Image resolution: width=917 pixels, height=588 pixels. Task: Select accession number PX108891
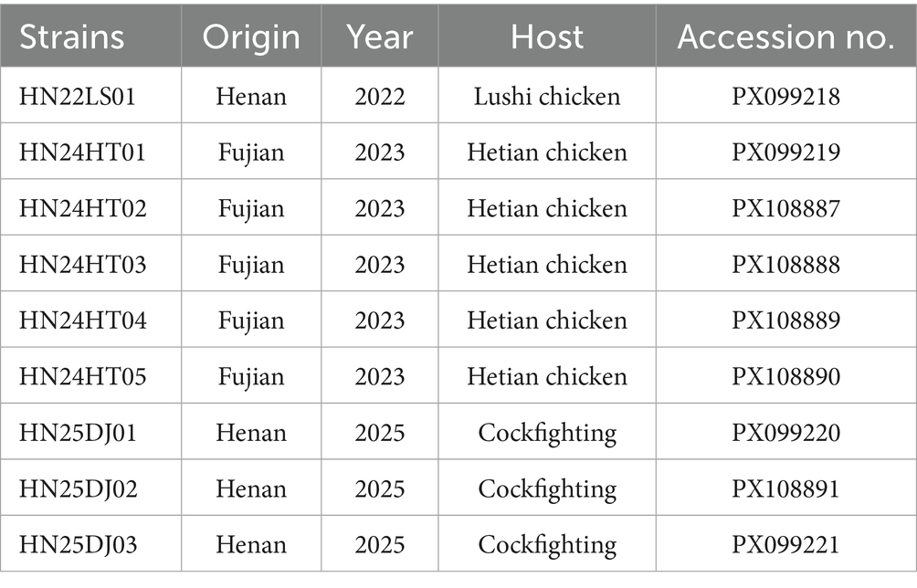785,488
